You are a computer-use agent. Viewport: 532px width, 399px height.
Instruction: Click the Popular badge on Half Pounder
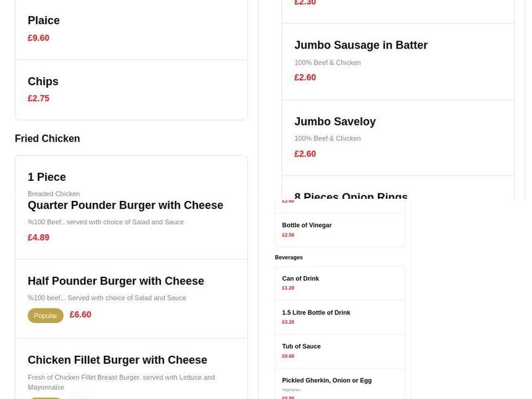(45, 315)
